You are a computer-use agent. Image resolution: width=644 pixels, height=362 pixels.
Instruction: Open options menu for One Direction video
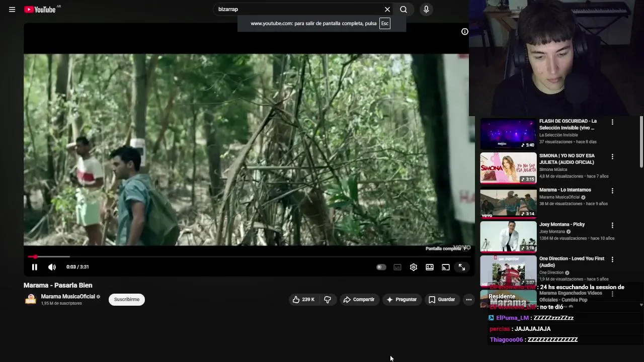(x=612, y=259)
